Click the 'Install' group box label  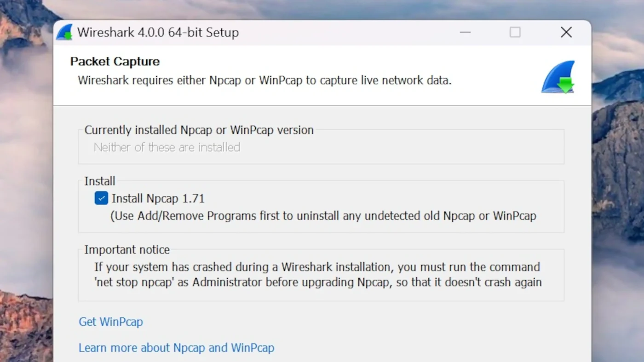click(100, 181)
